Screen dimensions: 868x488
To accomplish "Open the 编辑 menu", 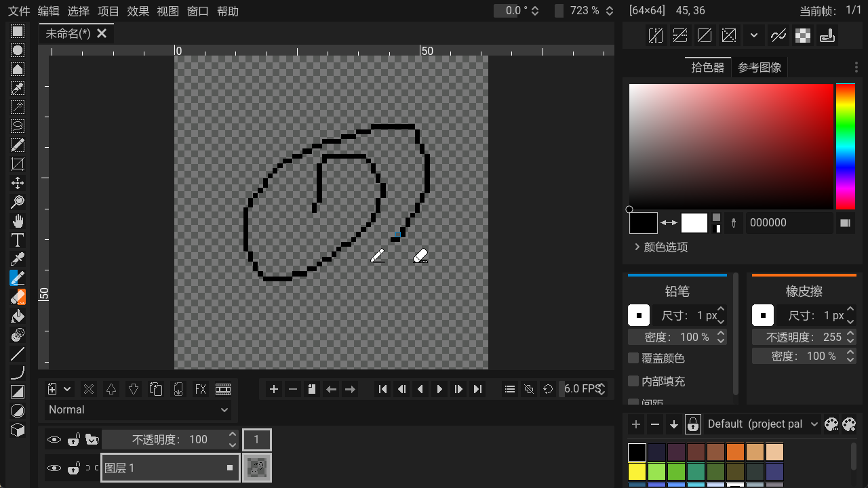I will coord(49,11).
